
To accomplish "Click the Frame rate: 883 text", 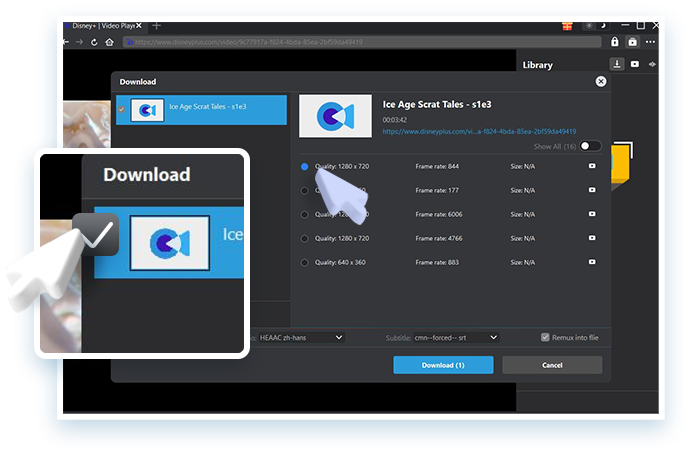I will tap(437, 262).
